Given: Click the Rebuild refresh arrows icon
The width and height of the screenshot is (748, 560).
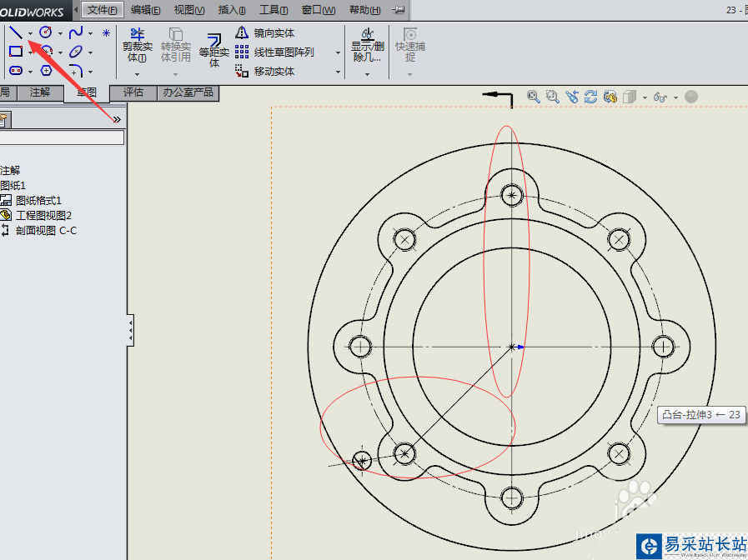Looking at the screenshot, I should pos(591,97).
